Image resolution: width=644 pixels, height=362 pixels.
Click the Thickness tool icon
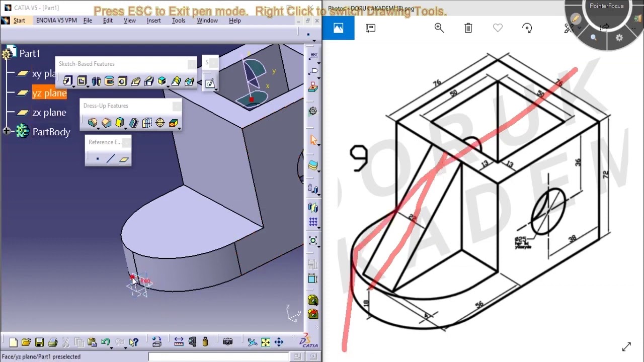point(147,123)
